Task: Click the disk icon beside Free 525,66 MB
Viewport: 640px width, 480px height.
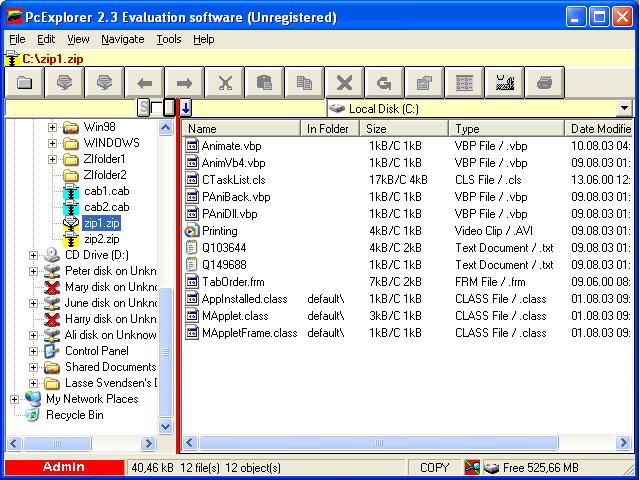Action: point(491,468)
